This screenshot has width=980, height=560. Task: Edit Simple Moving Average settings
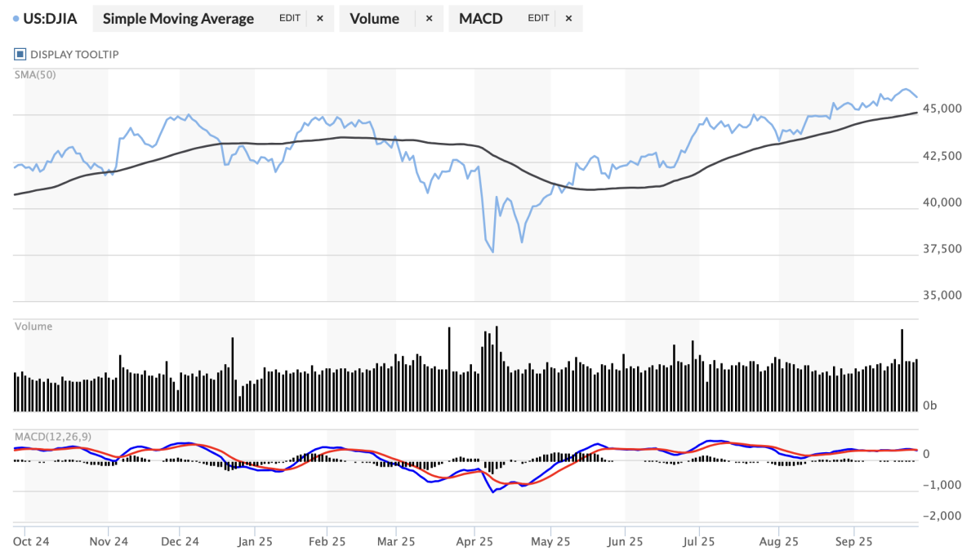(290, 18)
